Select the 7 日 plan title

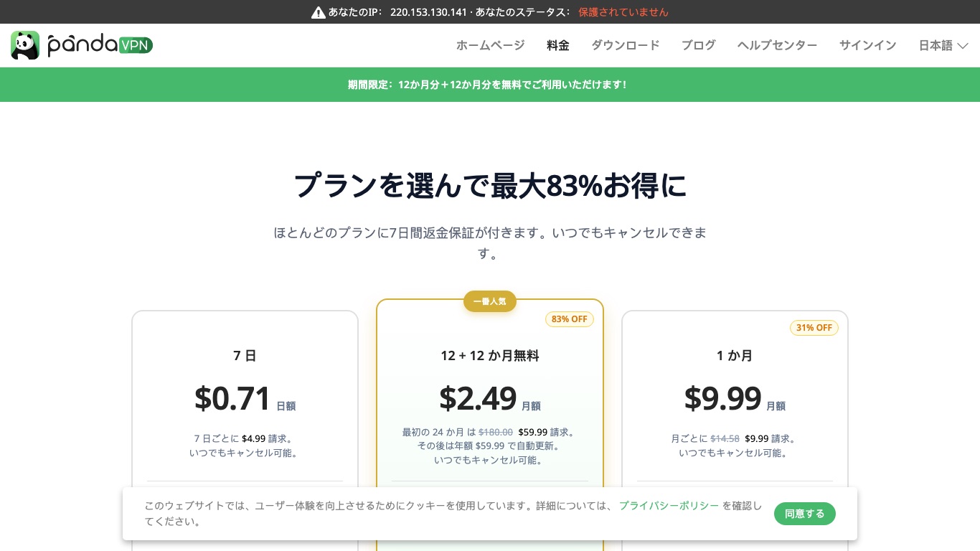245,356
